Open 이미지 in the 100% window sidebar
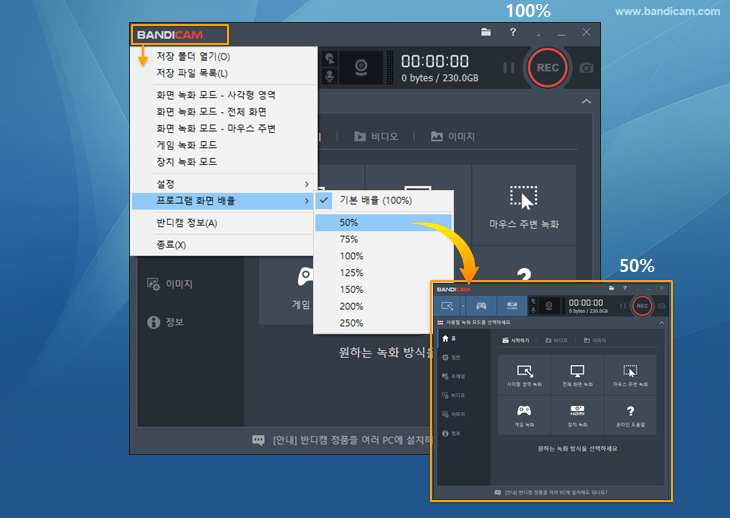730x518 pixels. 169,284
